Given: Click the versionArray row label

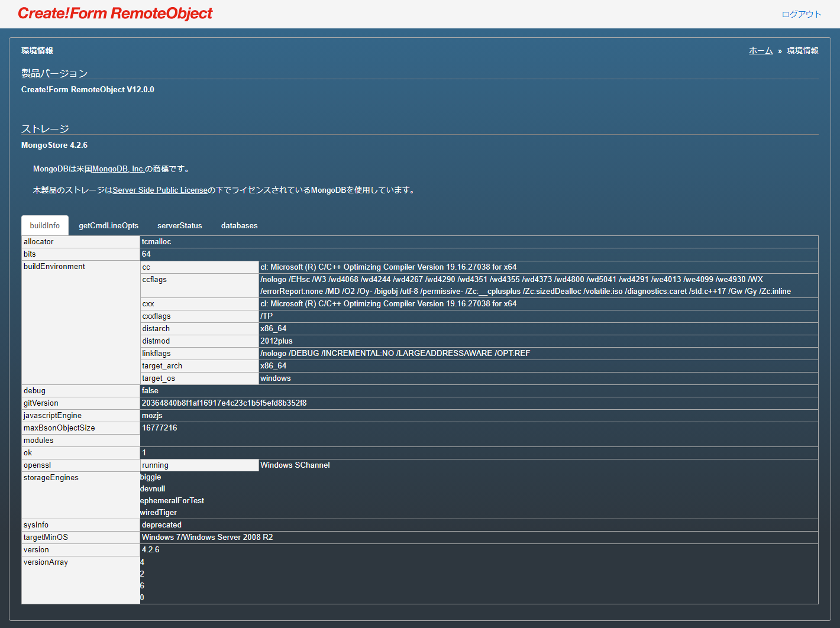Looking at the screenshot, I should pyautogui.click(x=81, y=580).
